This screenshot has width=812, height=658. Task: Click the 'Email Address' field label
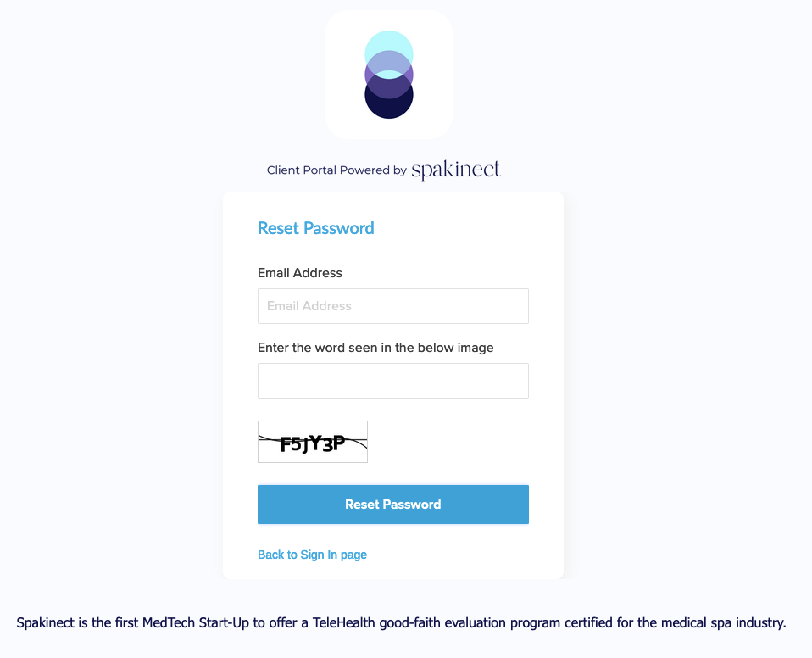click(300, 273)
